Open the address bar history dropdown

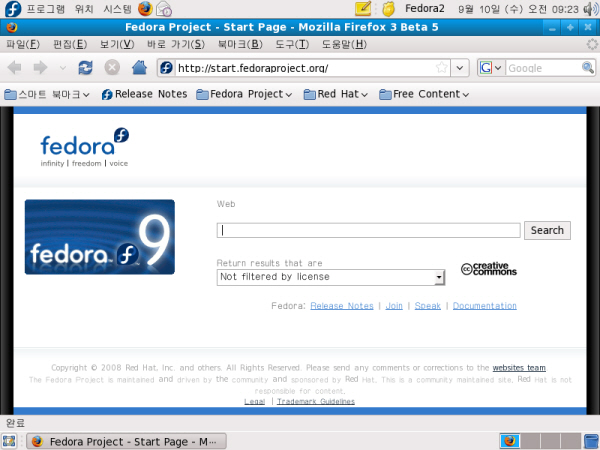click(460, 68)
